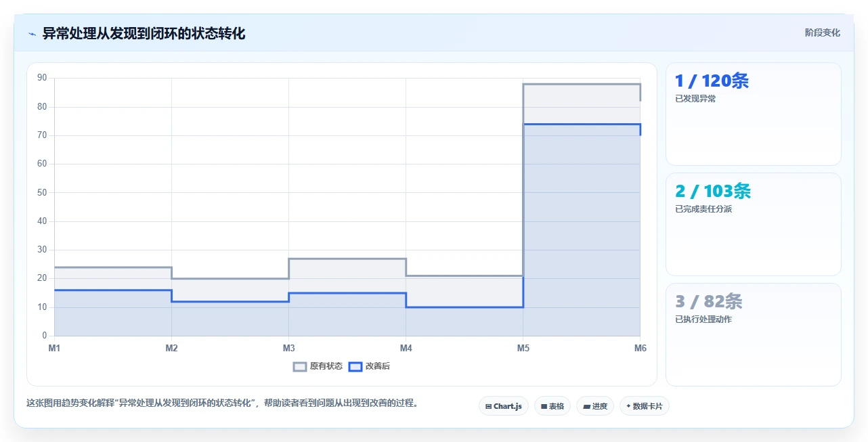Click the M4 x-axis label
The image size is (868, 442).
coord(406,348)
